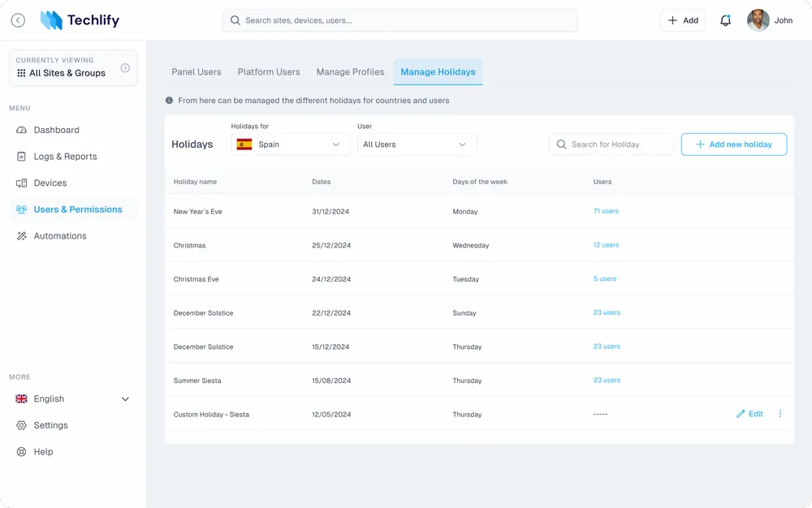This screenshot has height=508, width=812.
Task: Click the Users column header
Action: click(x=603, y=182)
